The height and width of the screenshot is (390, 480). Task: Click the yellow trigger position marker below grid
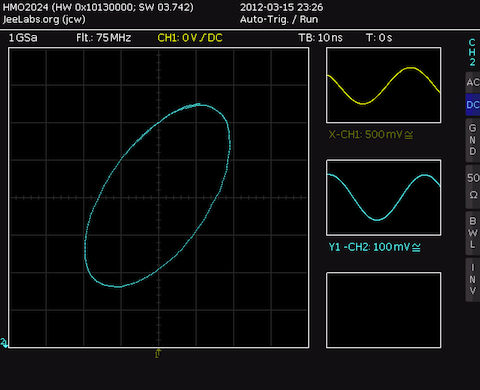(x=158, y=353)
